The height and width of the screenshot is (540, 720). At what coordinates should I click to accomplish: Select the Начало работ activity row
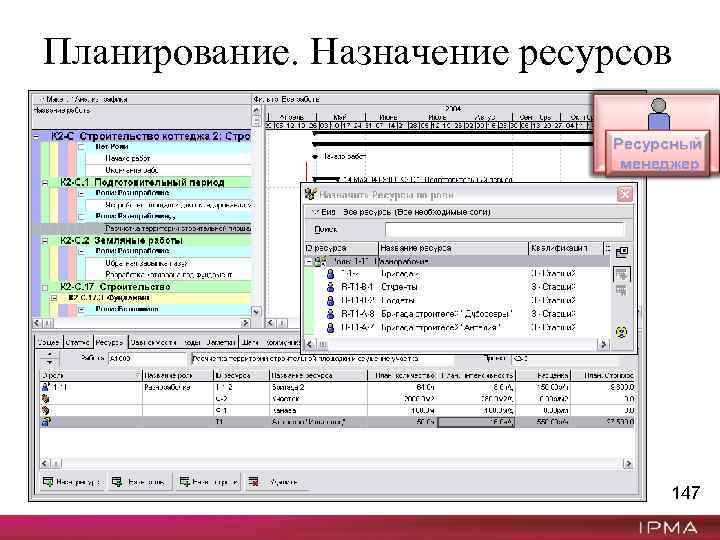(168, 158)
